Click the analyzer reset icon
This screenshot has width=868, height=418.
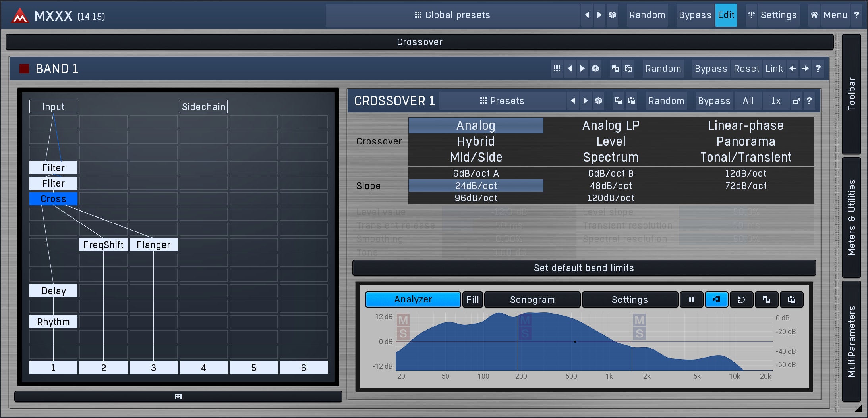741,300
